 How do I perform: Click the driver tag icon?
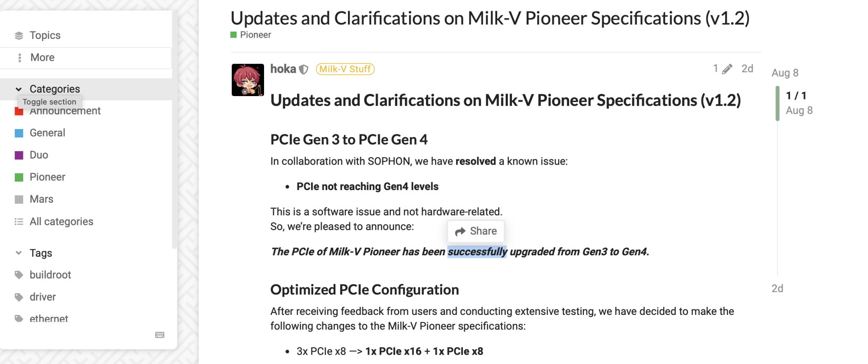19,297
